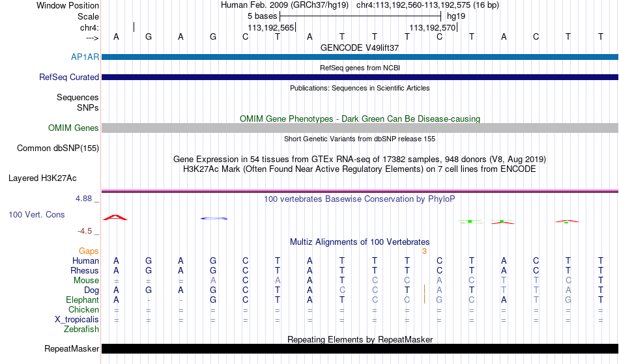The height and width of the screenshot is (364, 619).
Task: Click the Scale label
Action: point(89,16)
